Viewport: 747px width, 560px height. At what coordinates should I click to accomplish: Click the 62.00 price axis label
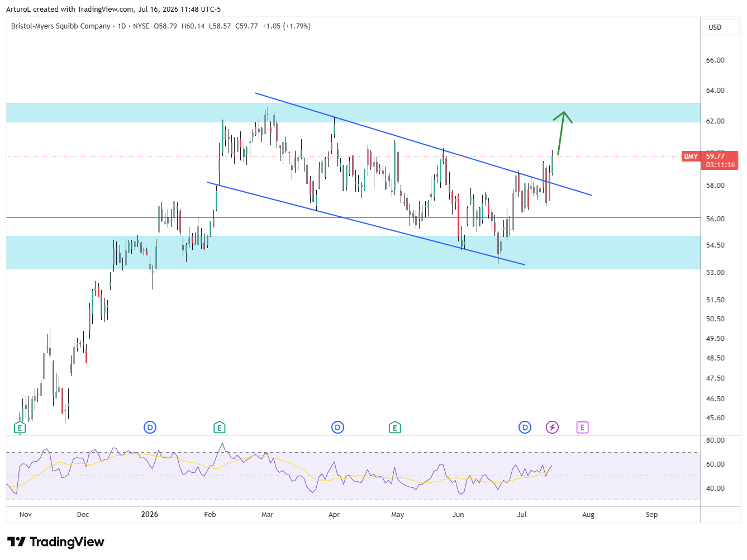(715, 121)
